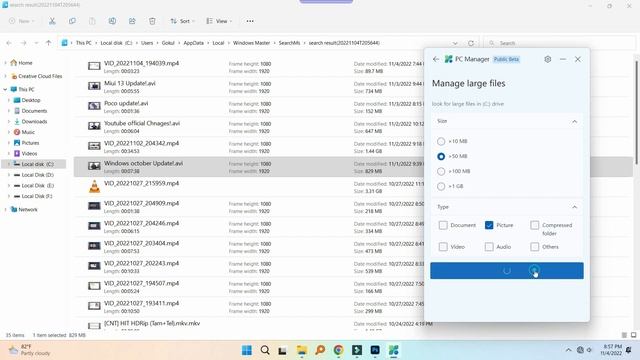Check the Others type checkbox
This screenshot has width=640, height=360.
tap(535, 247)
